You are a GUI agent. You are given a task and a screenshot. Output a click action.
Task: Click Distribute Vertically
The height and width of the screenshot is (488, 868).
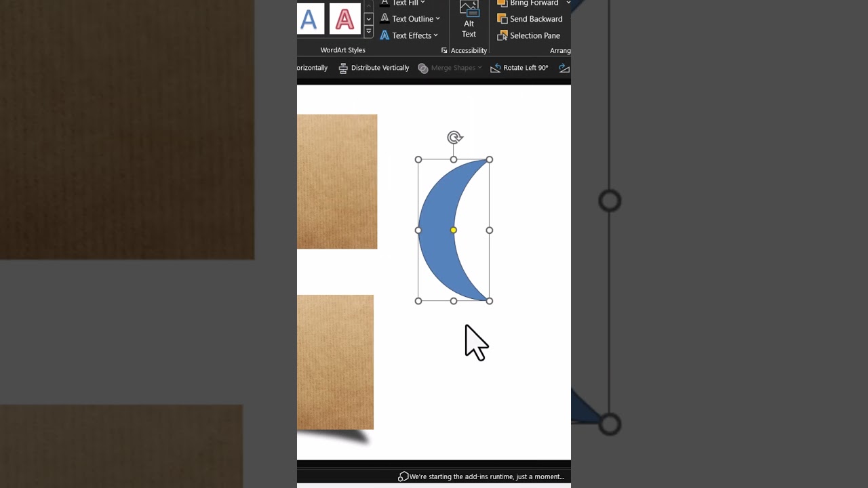click(374, 68)
